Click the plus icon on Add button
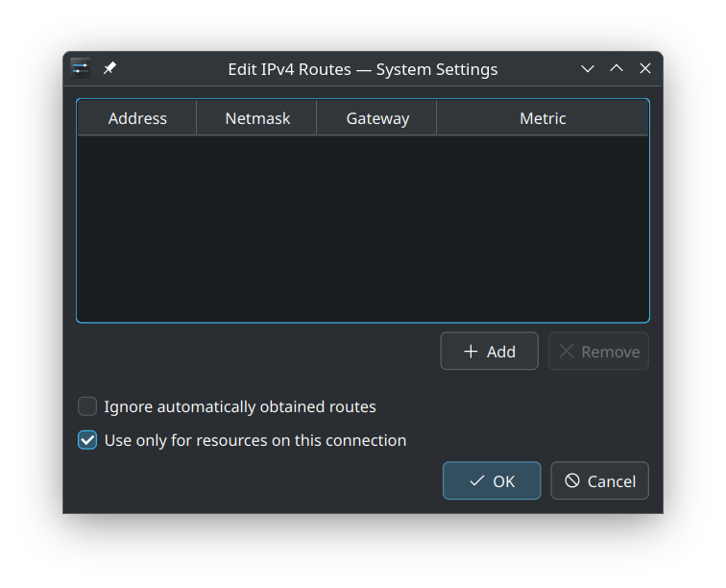The height and width of the screenshot is (588, 726). [x=471, y=352]
